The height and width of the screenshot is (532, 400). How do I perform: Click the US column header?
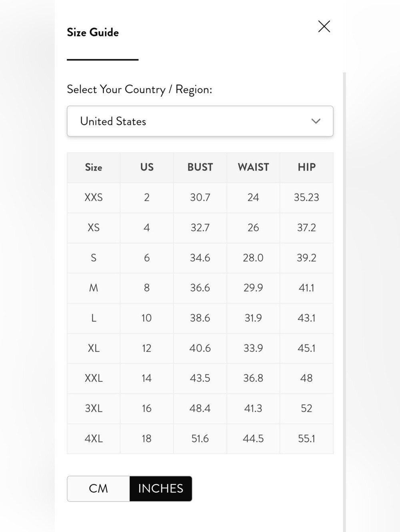pyautogui.click(x=147, y=167)
